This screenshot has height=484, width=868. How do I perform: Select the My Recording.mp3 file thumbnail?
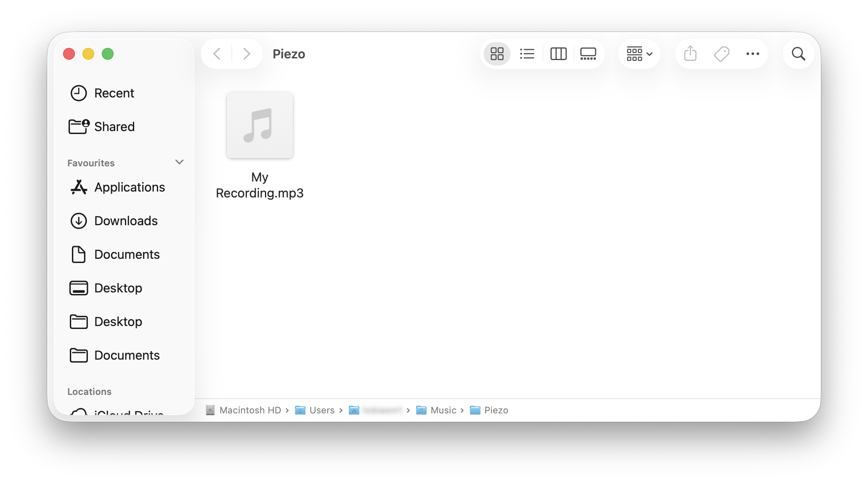(260, 125)
